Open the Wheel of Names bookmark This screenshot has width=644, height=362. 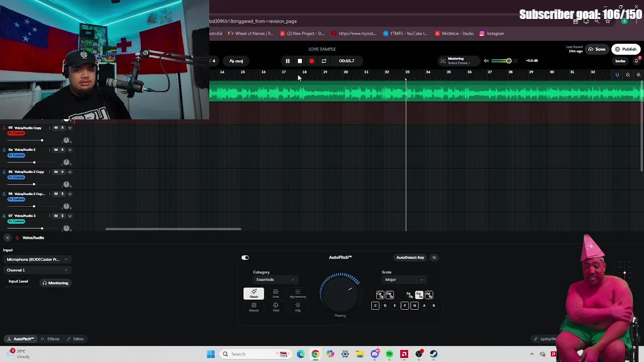tap(251, 34)
